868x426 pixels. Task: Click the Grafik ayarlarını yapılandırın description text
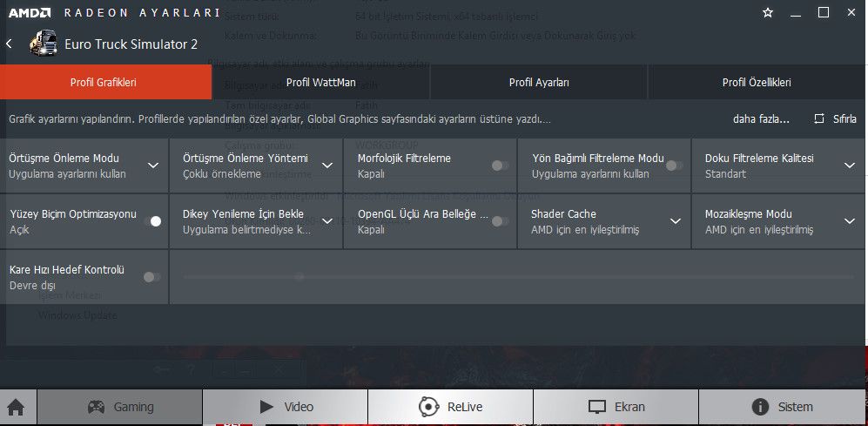[x=279, y=119]
